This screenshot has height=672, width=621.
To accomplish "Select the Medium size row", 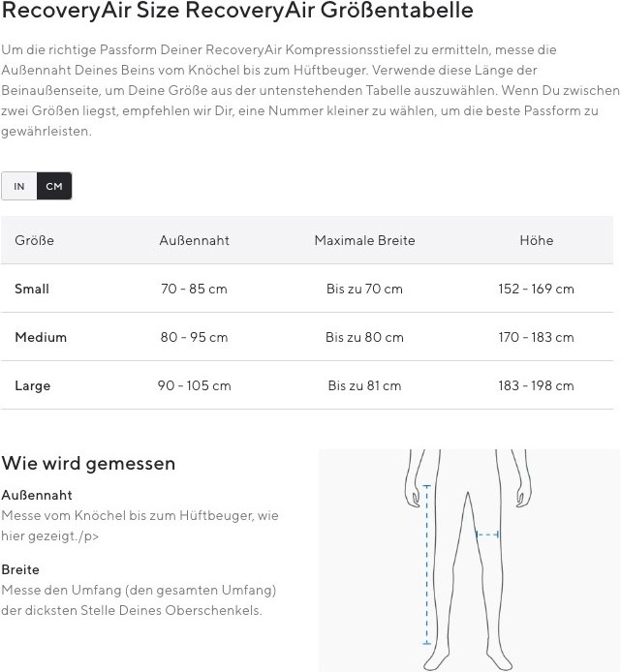I will tap(307, 337).
